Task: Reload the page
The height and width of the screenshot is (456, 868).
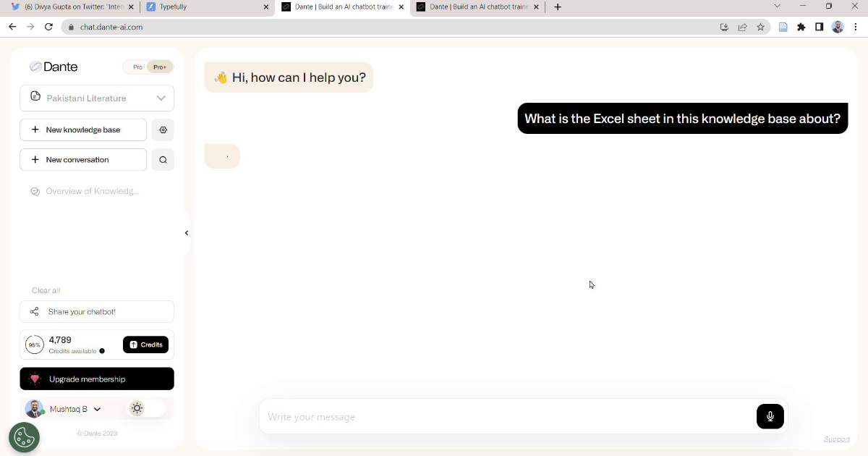Action: tap(48, 27)
